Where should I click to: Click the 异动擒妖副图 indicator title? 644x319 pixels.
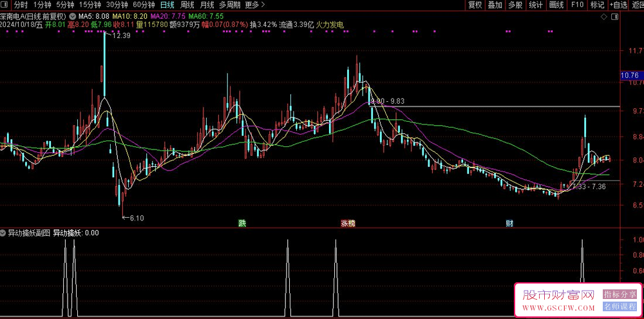pos(29,233)
